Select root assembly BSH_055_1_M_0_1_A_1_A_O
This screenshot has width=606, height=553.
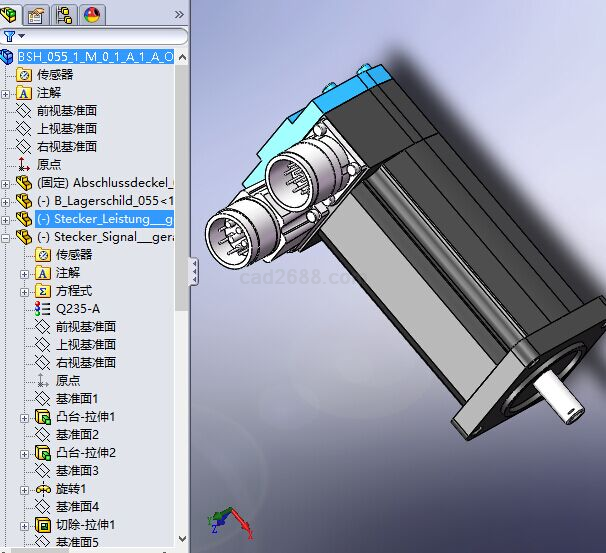(x=95, y=57)
